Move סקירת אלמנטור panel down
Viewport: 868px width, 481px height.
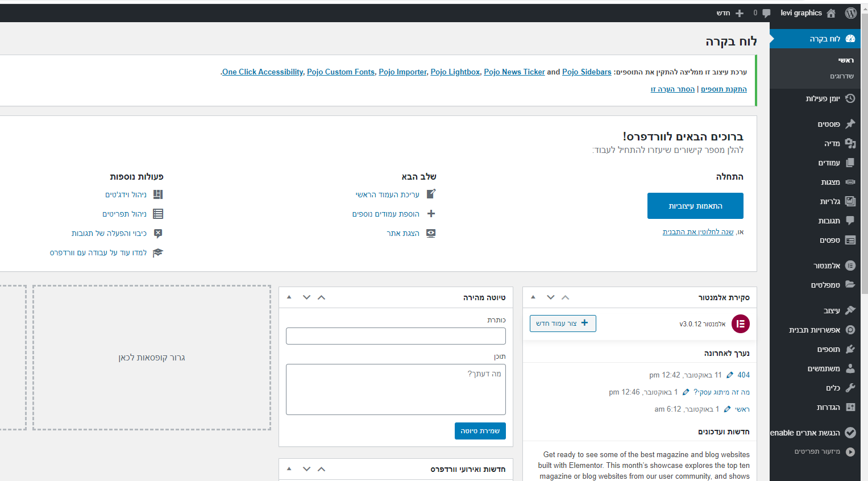point(550,297)
